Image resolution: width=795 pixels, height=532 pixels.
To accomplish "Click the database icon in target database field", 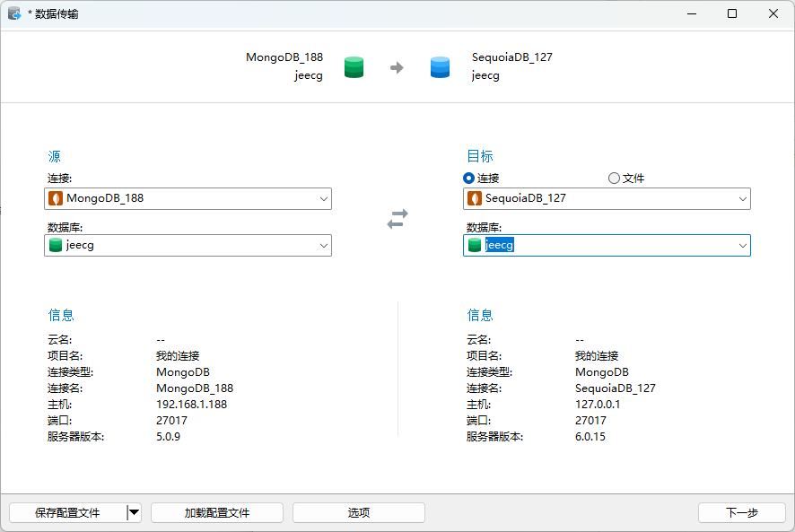I will [x=475, y=245].
